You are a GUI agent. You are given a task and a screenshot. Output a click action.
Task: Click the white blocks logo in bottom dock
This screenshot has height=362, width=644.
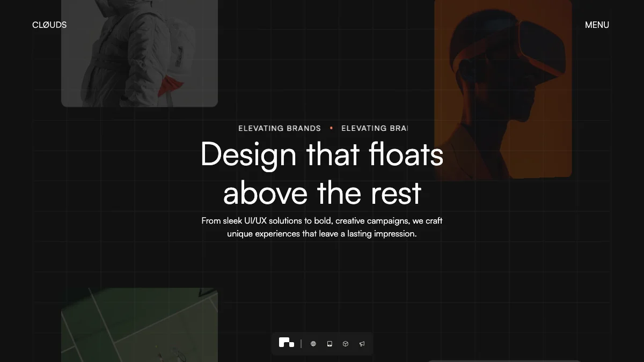click(x=287, y=343)
